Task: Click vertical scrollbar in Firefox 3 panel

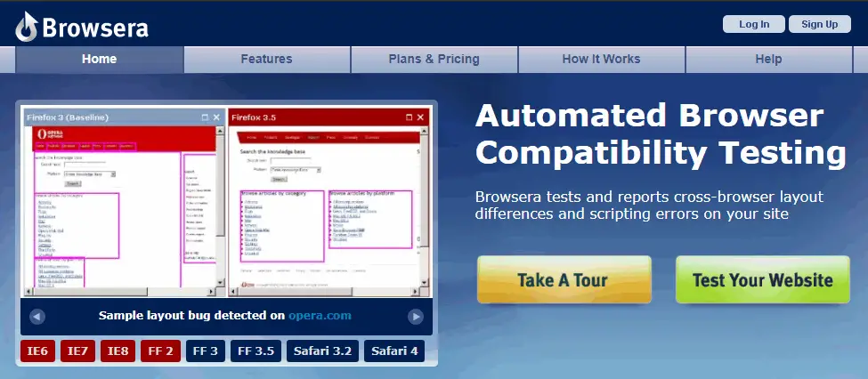Action: pos(220,206)
